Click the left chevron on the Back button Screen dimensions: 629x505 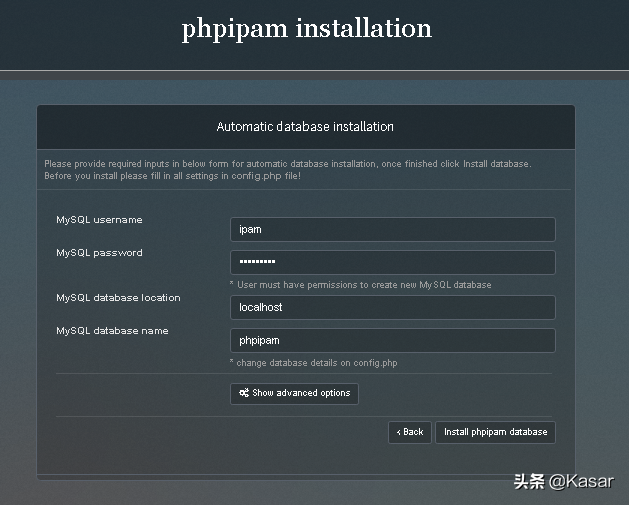click(x=398, y=432)
